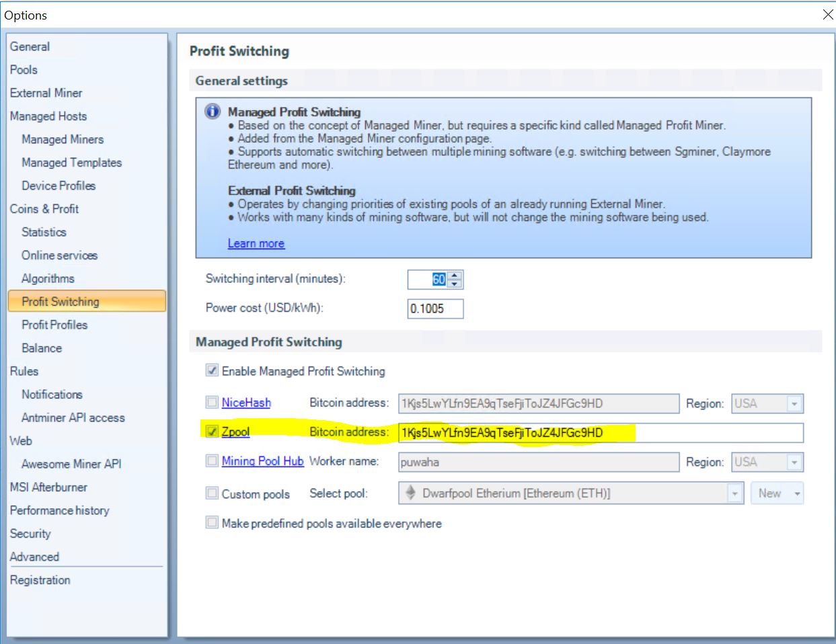Open Performance history settings

point(59,510)
